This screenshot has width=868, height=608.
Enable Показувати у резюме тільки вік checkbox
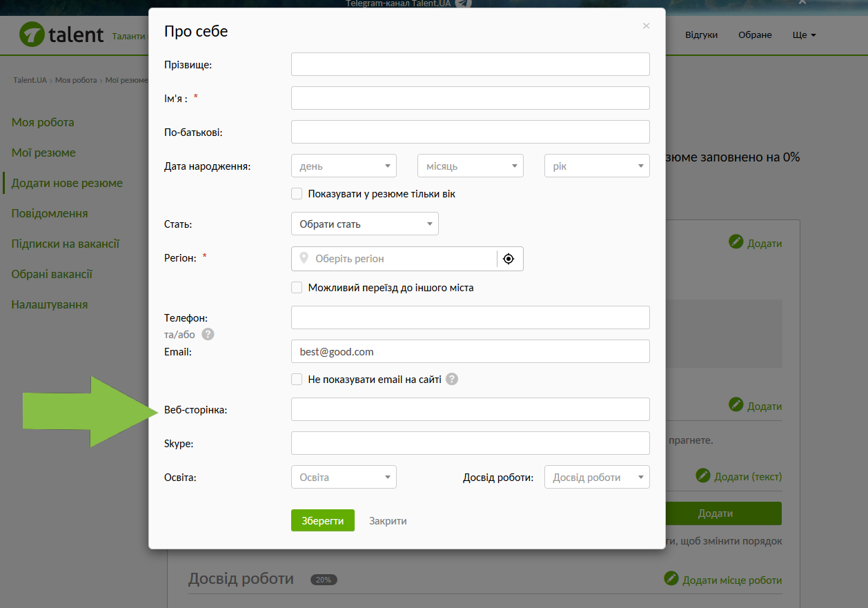coord(297,194)
